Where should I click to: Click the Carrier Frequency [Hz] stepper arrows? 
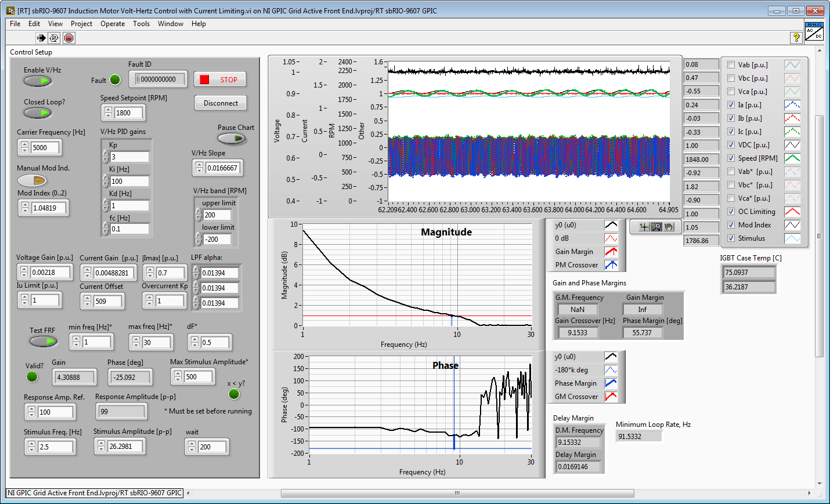[24, 148]
